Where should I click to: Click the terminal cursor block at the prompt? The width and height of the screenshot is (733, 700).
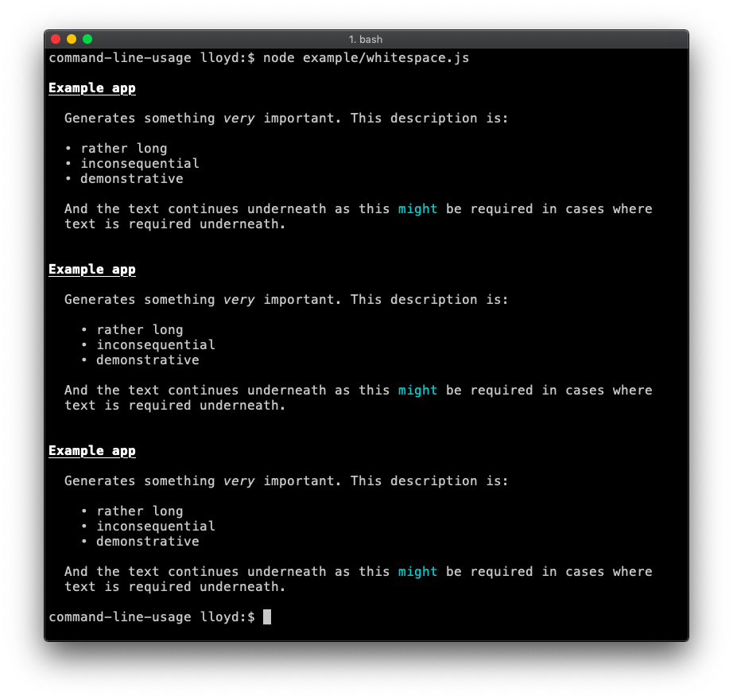point(267,616)
